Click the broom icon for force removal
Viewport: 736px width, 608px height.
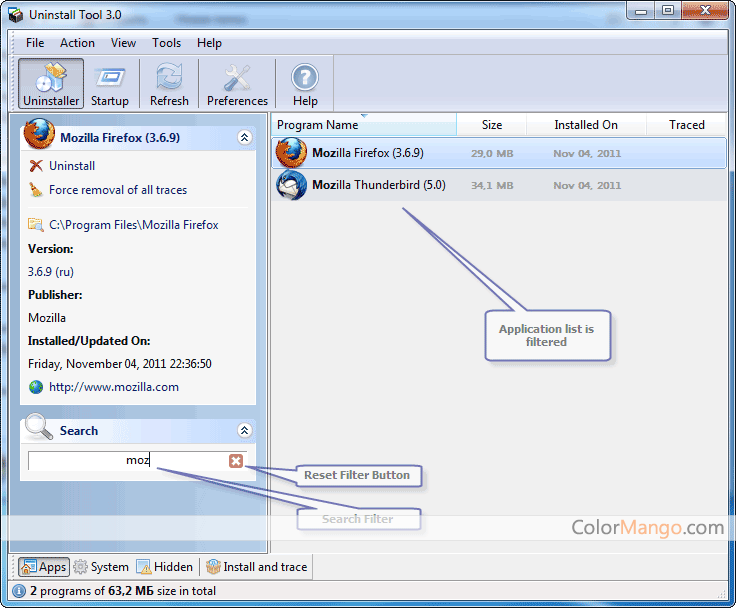click(36, 190)
